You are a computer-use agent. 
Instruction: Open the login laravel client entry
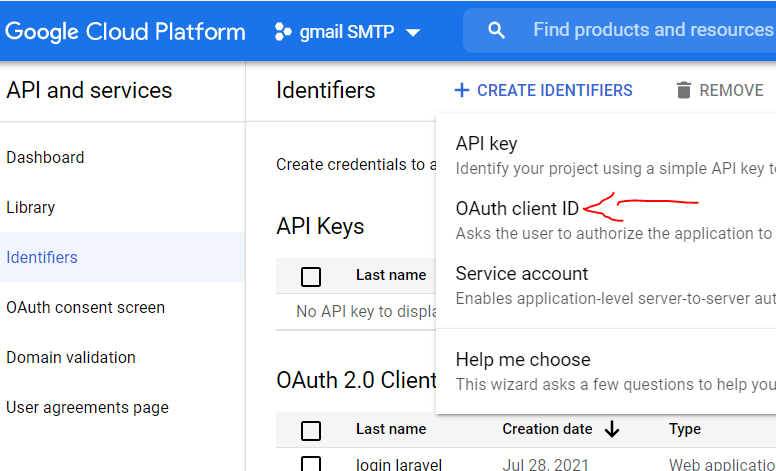click(x=399, y=465)
